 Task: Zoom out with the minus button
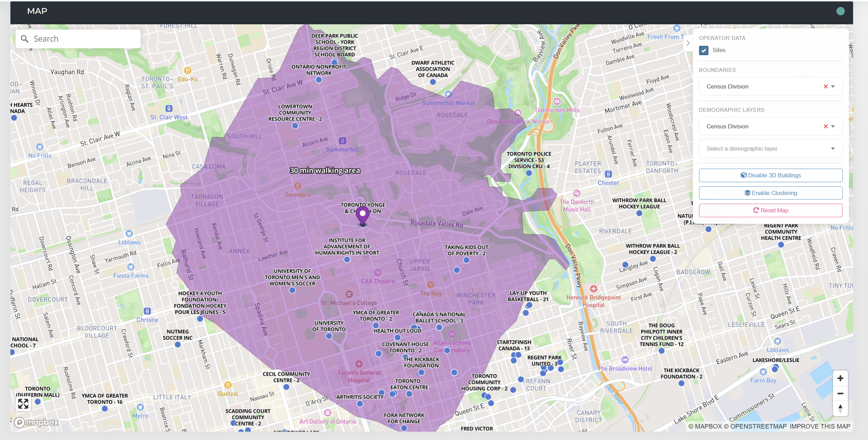coord(840,393)
